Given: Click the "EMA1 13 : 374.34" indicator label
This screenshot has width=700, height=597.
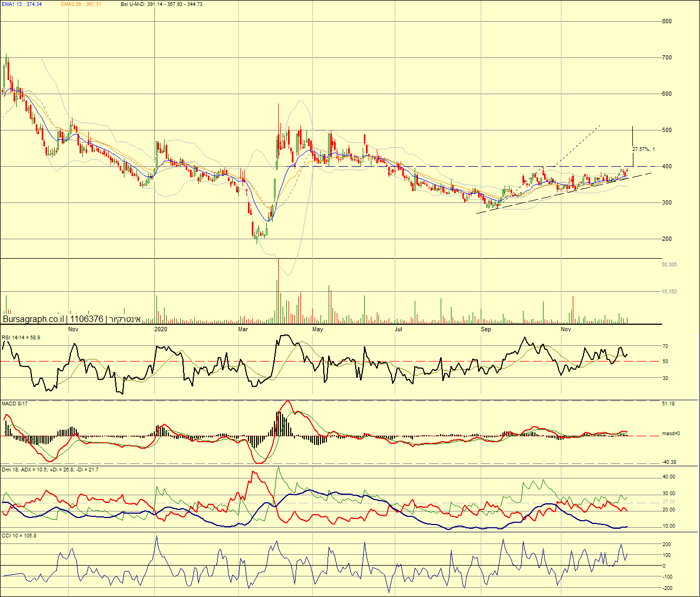Looking at the screenshot, I should (22, 4).
